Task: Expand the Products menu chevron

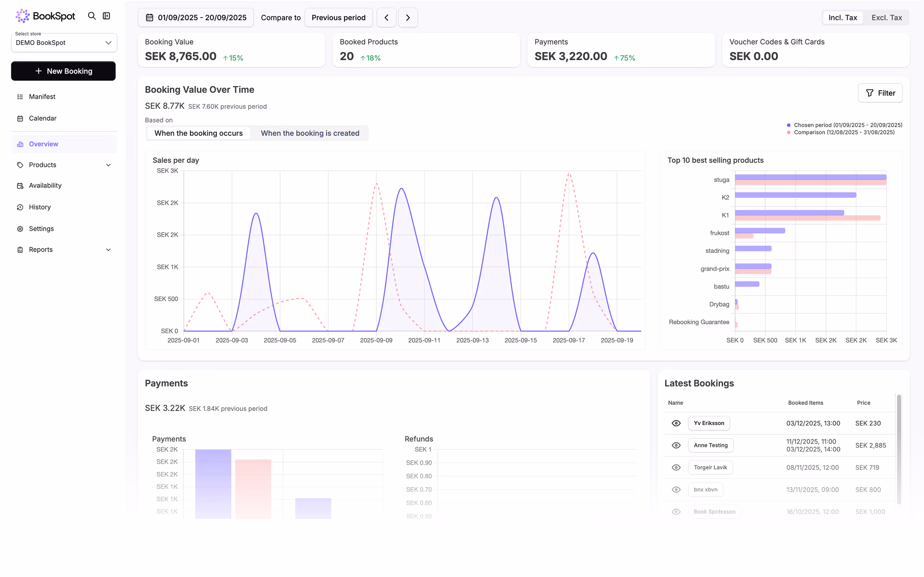Action: tap(108, 165)
